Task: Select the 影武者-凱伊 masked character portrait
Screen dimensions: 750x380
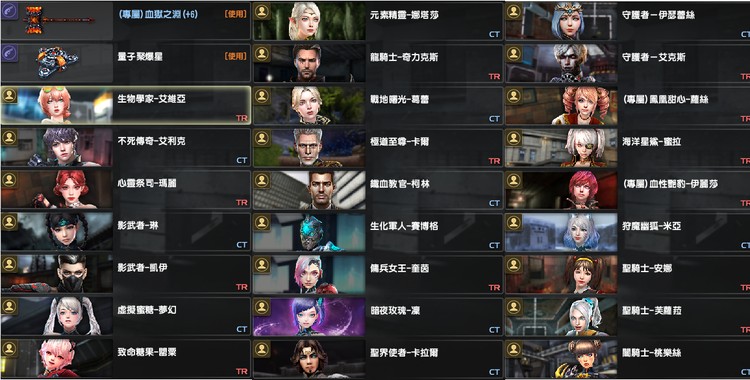Action: [x=57, y=274]
